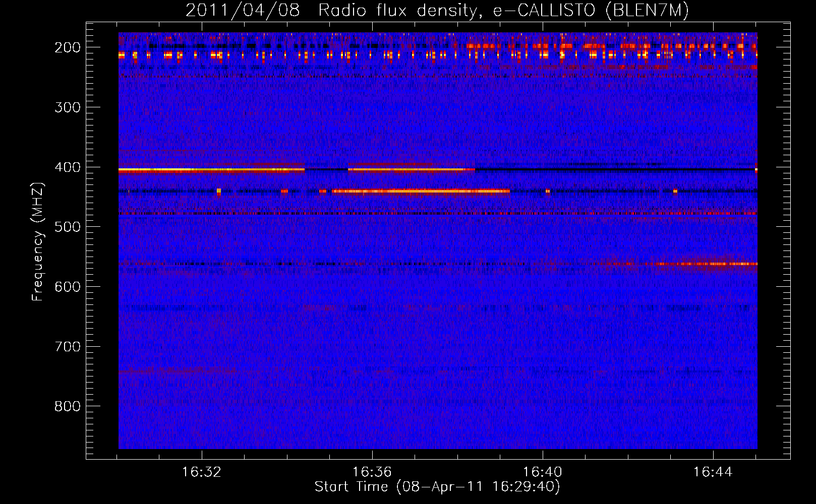Click the 400 frequency tick label
Viewport: 816px width, 504px height.
click(67, 167)
